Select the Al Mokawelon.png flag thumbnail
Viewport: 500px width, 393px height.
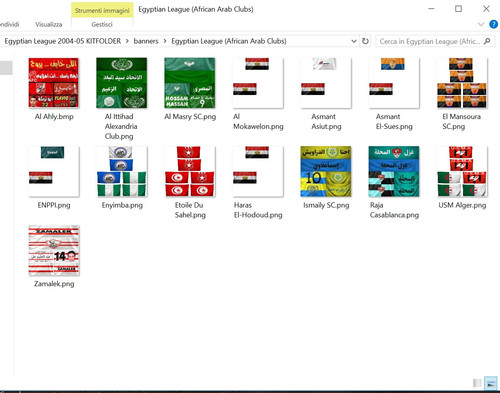(258, 83)
